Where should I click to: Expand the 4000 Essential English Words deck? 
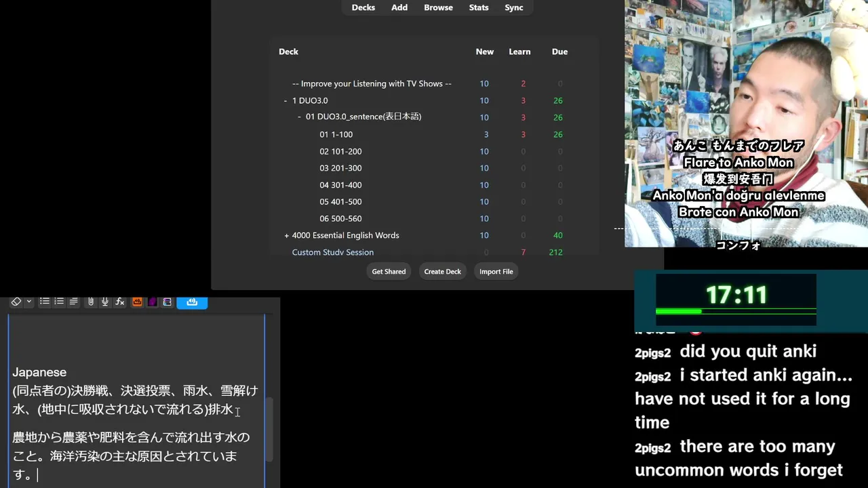286,235
